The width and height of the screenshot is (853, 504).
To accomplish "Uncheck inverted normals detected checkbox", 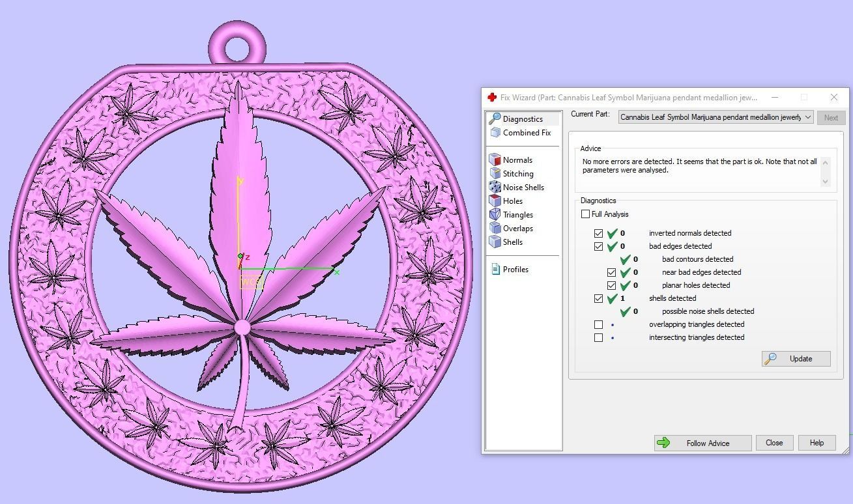I will pos(598,233).
